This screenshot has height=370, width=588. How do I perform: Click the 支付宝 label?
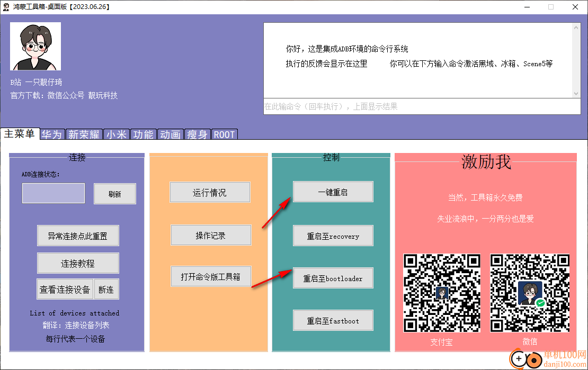click(441, 342)
